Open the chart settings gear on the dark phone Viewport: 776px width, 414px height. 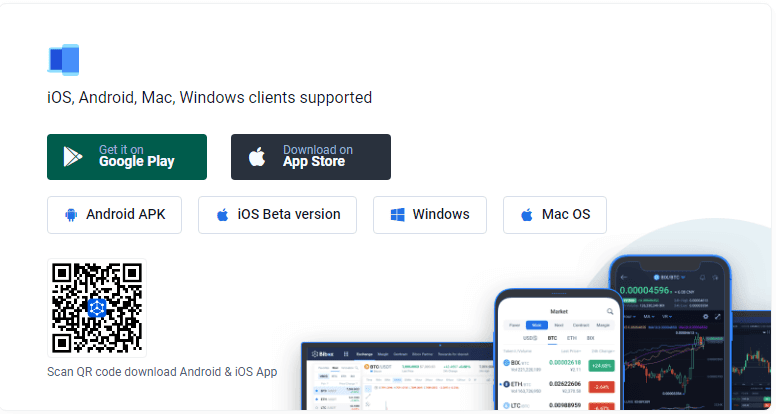pyautogui.click(x=705, y=317)
